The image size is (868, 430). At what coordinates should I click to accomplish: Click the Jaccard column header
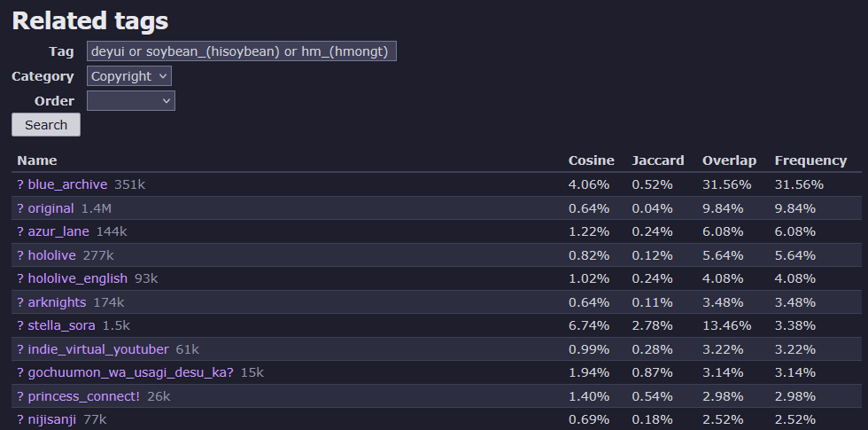pos(658,160)
